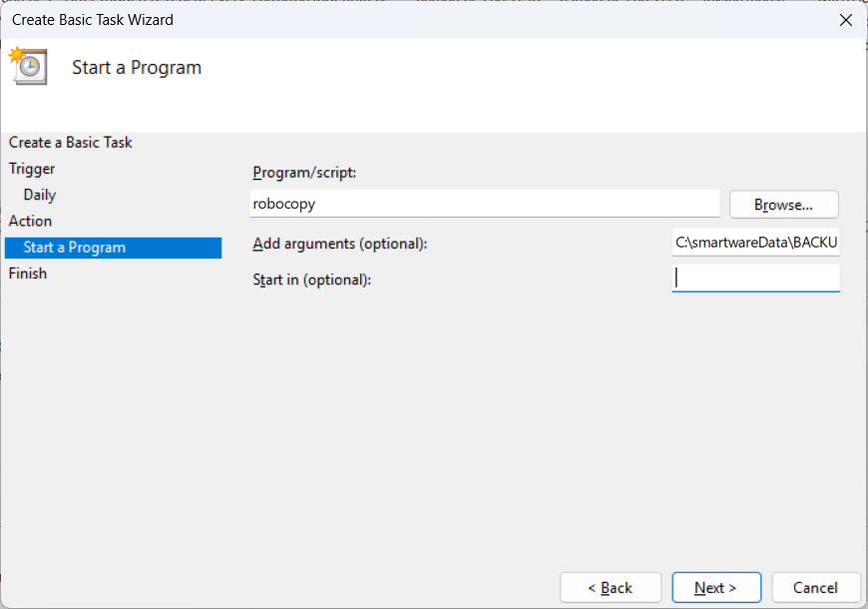Viewport: 868px width, 609px height.
Task: Open the Action step in sidebar
Action: point(30,221)
